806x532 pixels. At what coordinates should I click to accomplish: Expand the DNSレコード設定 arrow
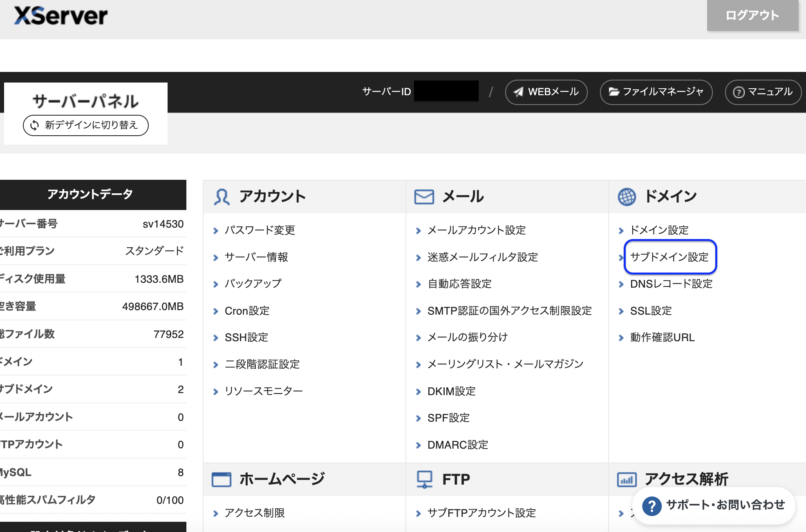coord(620,284)
